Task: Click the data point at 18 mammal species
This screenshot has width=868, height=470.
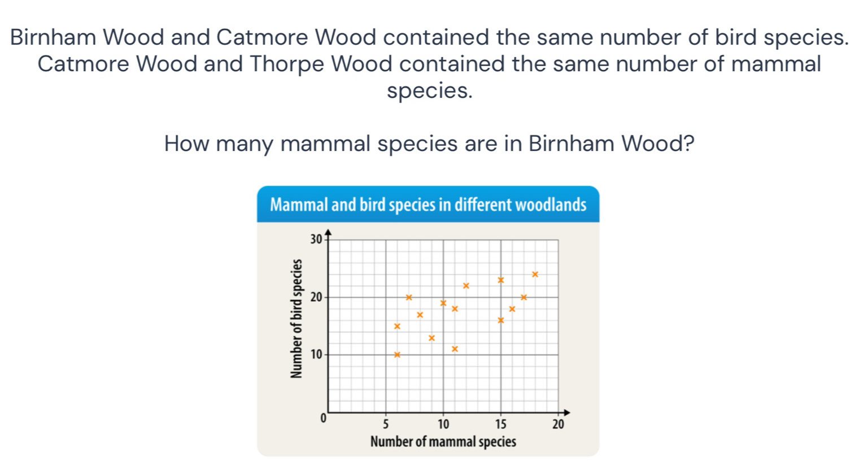Action: (535, 275)
